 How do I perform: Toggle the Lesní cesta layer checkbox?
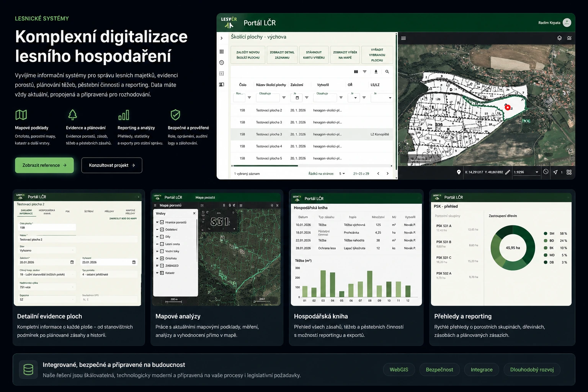[162, 244]
